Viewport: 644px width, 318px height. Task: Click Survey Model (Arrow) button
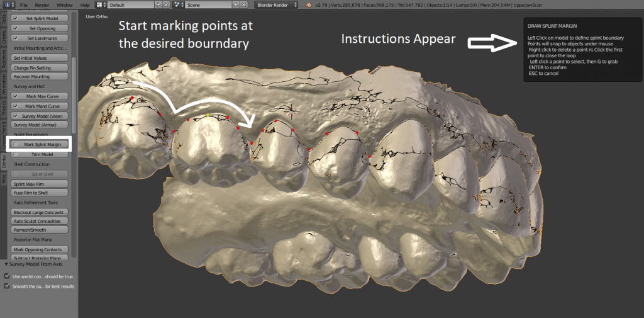40,125
